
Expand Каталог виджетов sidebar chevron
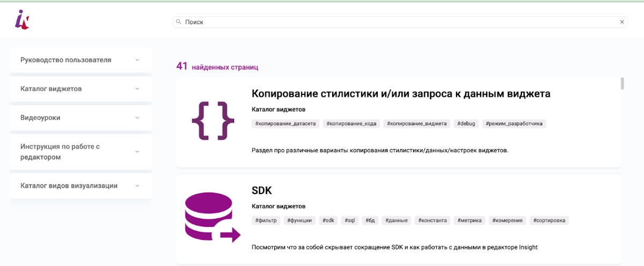tap(137, 89)
